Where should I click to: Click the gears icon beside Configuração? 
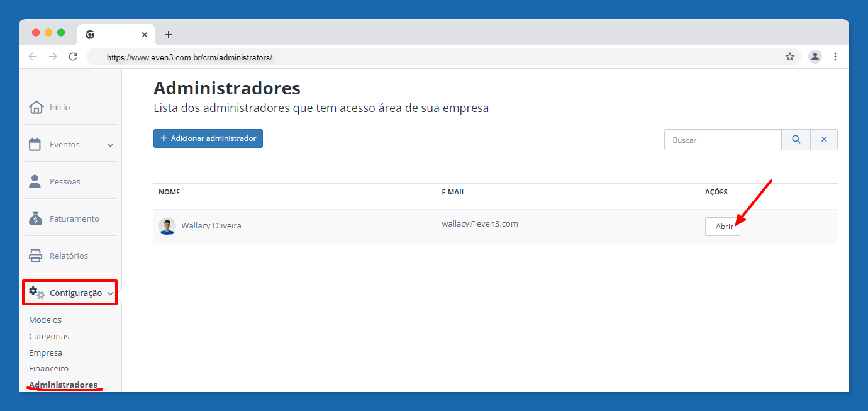[36, 293]
